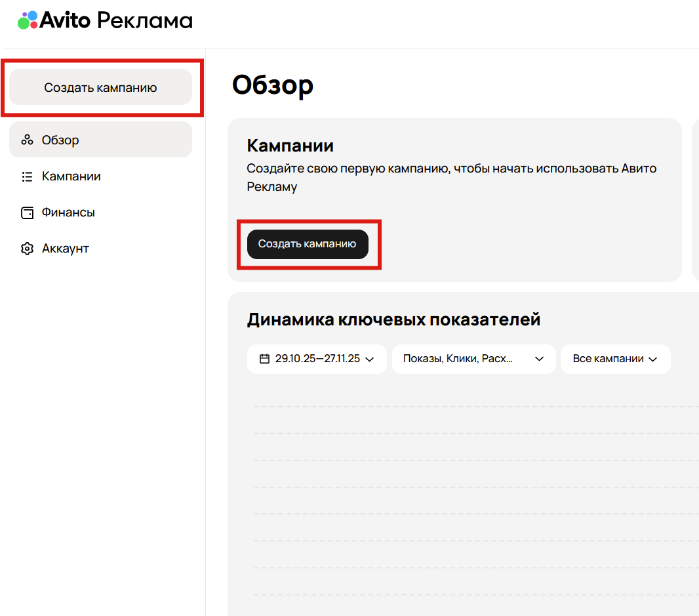Click the Обзор page heading

click(272, 85)
